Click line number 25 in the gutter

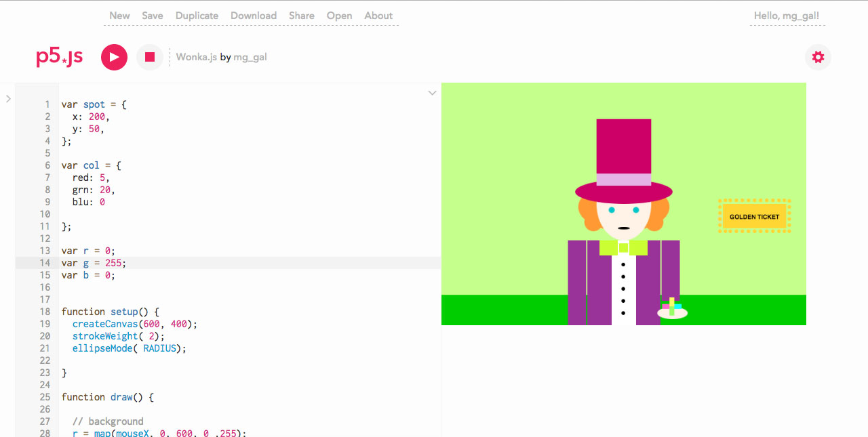click(45, 397)
